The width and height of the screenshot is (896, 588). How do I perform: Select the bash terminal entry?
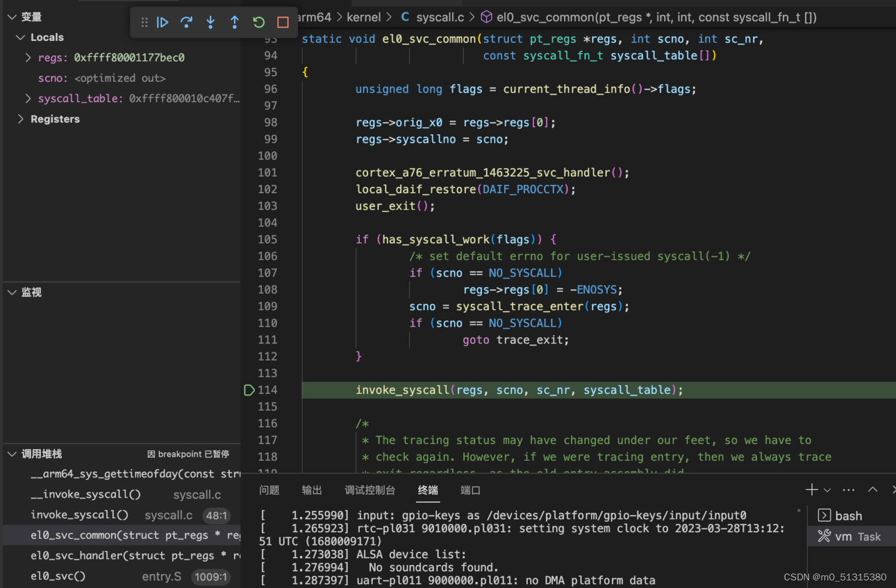pos(845,515)
